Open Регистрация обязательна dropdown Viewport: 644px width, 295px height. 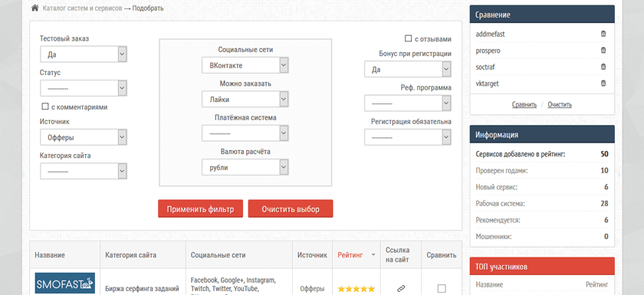pyautogui.click(x=407, y=137)
